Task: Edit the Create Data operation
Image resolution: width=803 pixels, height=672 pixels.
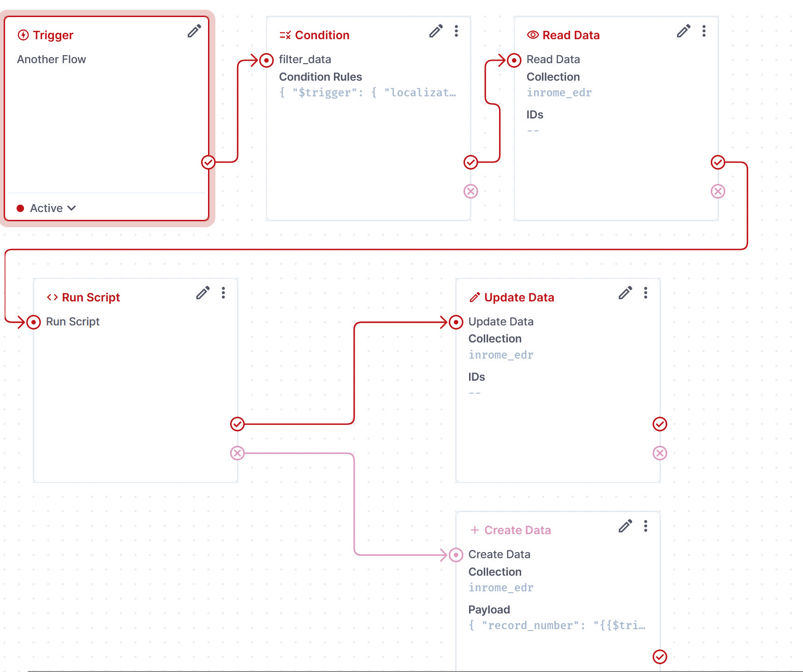Action: 625,526
